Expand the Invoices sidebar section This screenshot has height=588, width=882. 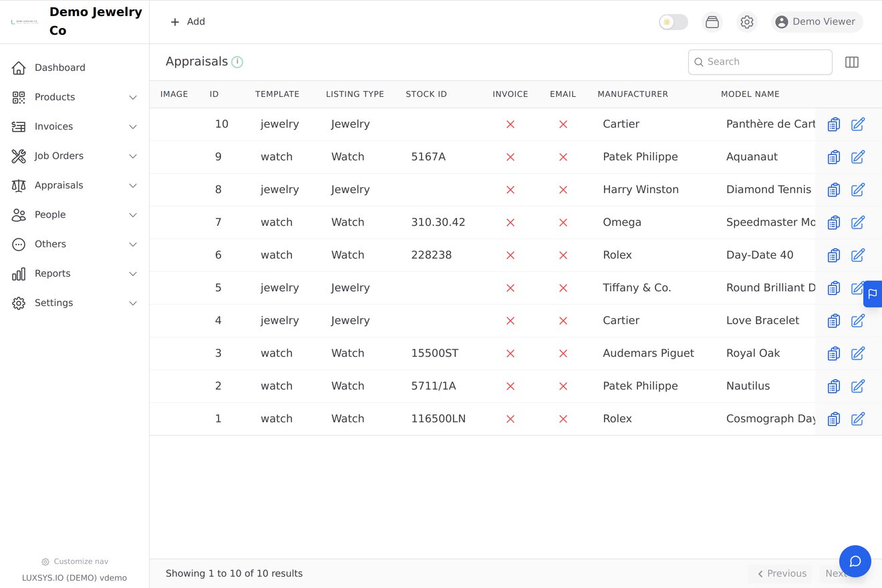pyautogui.click(x=75, y=127)
